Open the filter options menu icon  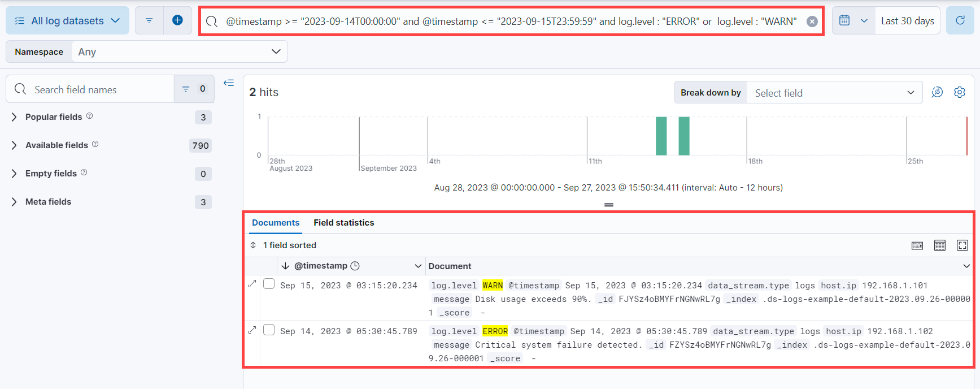click(149, 20)
